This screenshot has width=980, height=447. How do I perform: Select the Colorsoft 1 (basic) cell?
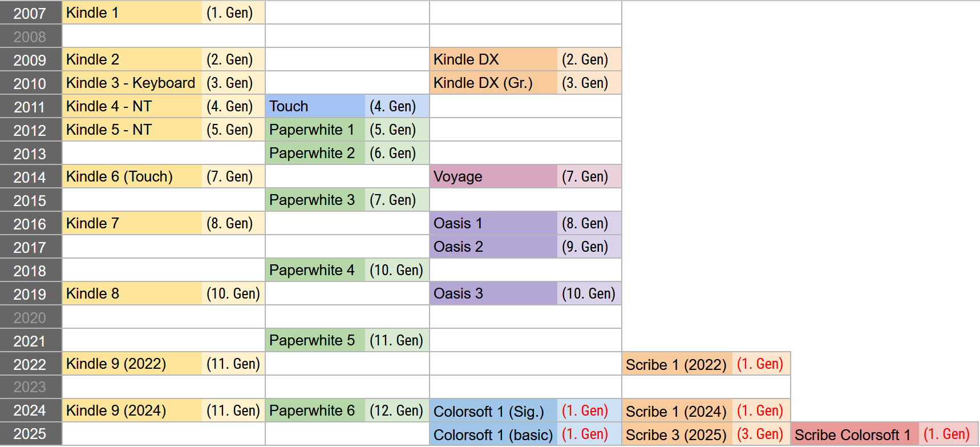click(493, 434)
